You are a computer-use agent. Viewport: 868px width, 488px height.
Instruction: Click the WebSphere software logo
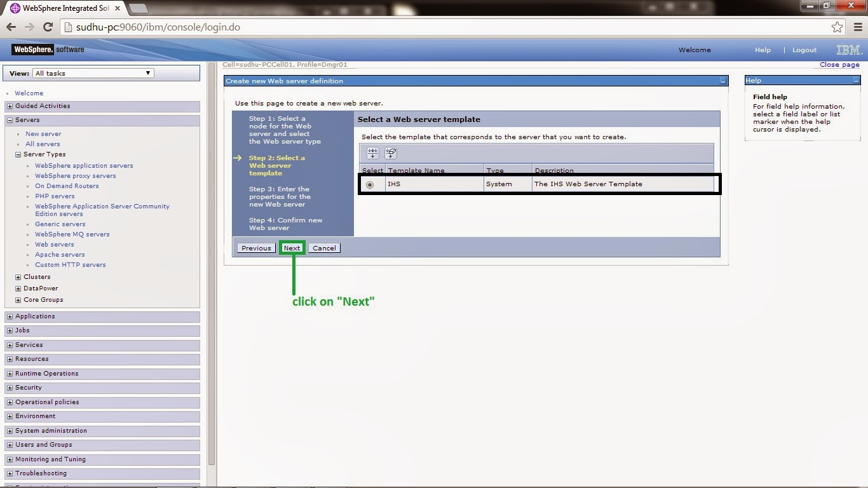(48, 50)
